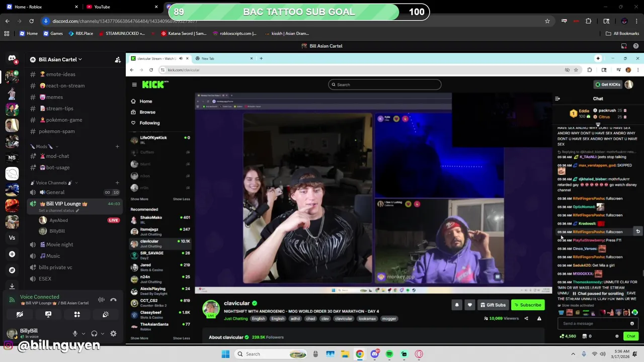Open chat settings gear in Kick chat
644x362 pixels.
click(617, 336)
